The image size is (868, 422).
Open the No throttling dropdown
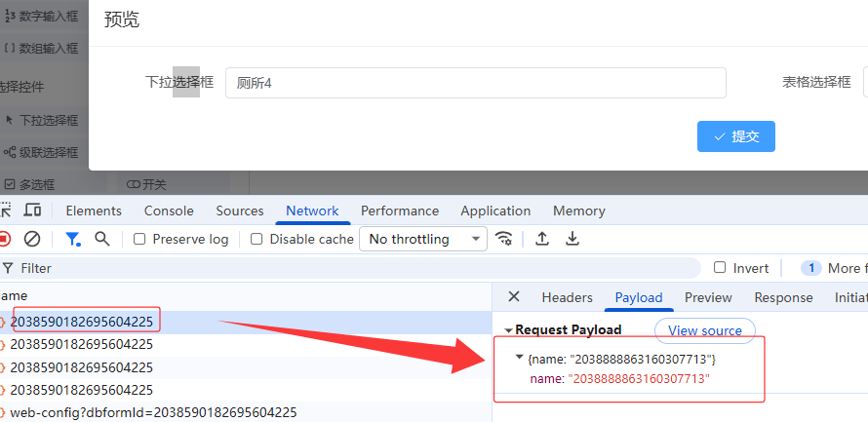click(423, 239)
